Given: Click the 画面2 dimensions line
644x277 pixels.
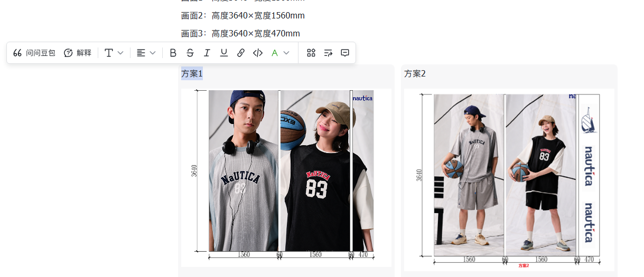Looking at the screenshot, I should [242, 15].
